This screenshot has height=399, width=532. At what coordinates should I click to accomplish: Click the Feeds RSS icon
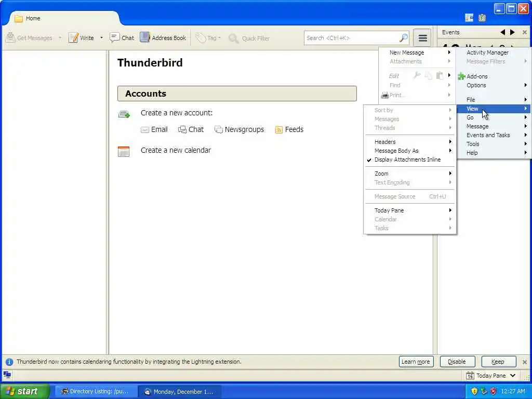pyautogui.click(x=279, y=129)
